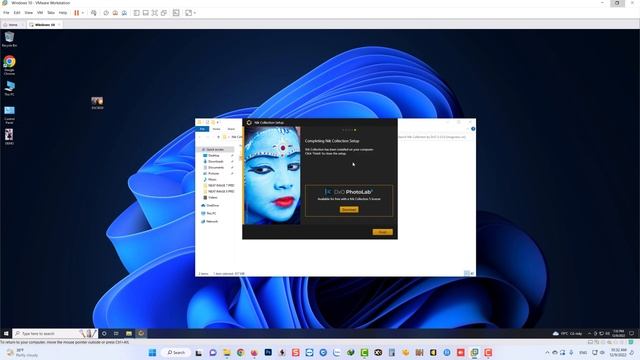
Task: Open VMware VM menu
Action: click(40, 13)
